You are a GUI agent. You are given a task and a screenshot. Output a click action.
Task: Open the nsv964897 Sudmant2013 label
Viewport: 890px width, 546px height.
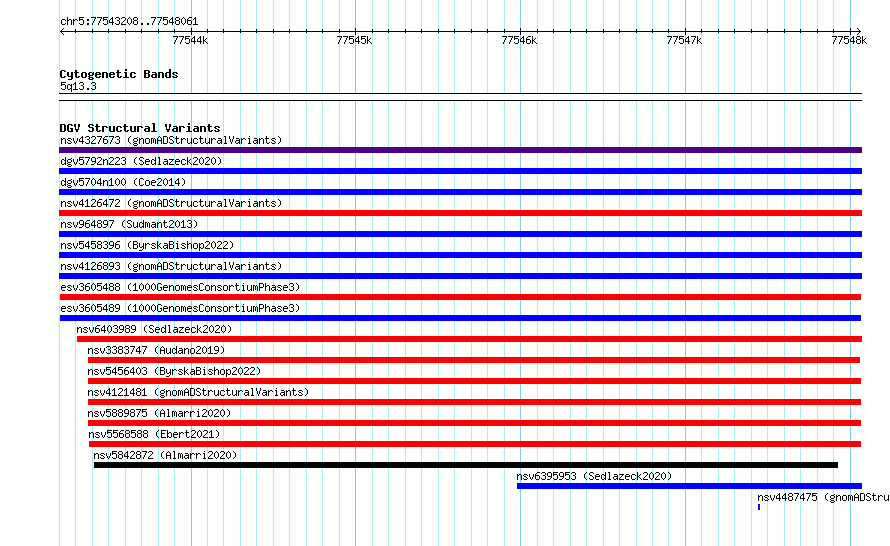pos(129,224)
